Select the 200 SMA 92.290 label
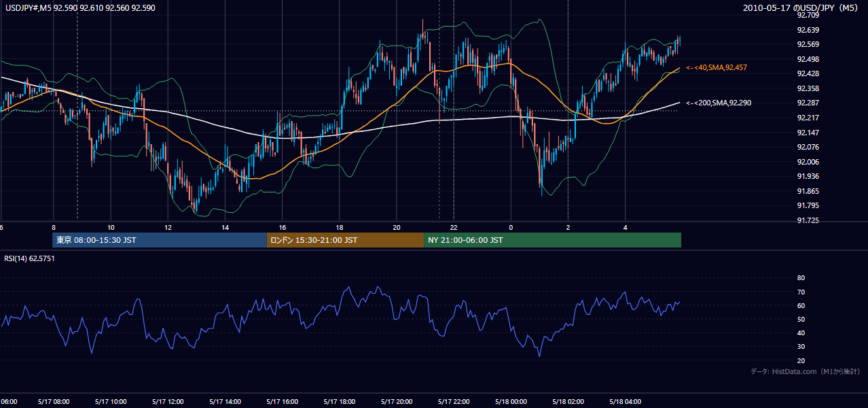Screen dimensions: 868x408 tap(719, 103)
